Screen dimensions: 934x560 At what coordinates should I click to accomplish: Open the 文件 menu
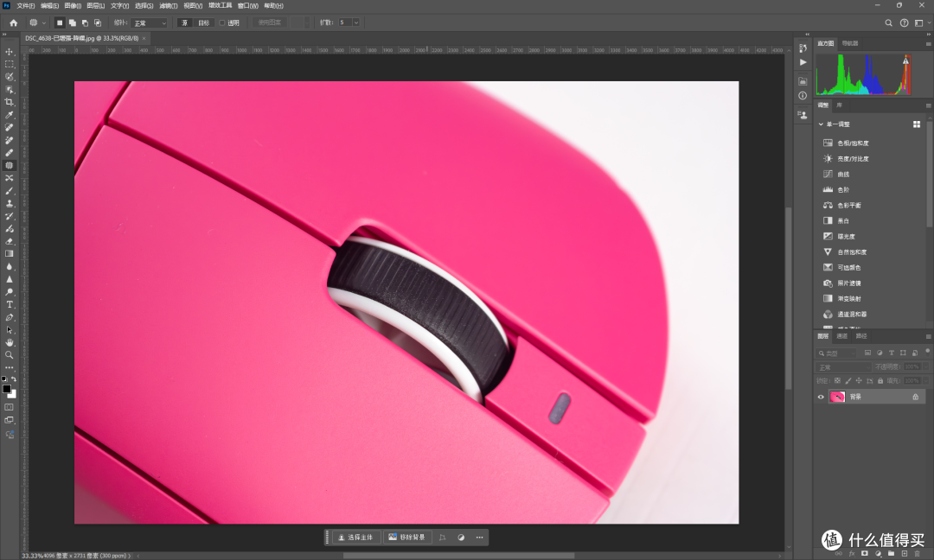pos(26,5)
